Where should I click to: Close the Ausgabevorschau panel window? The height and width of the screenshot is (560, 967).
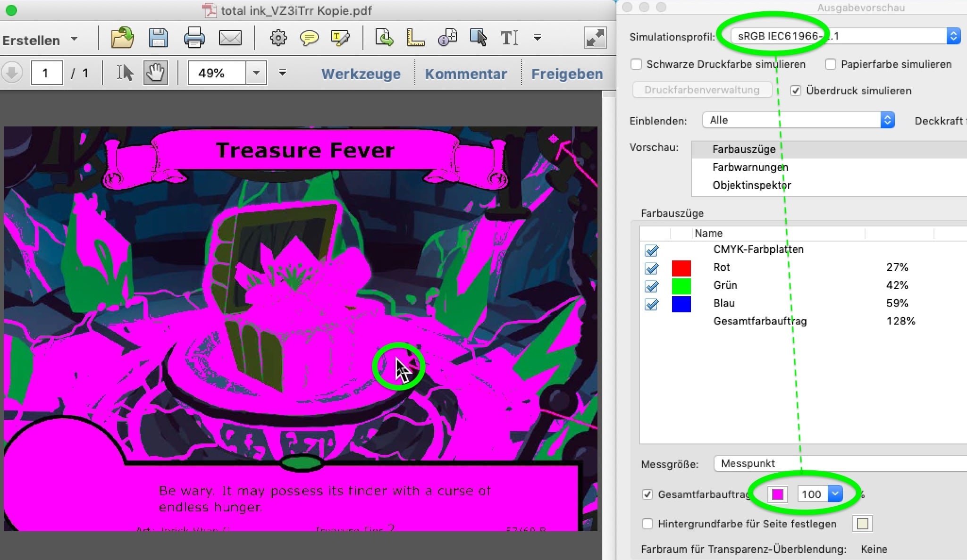[627, 7]
